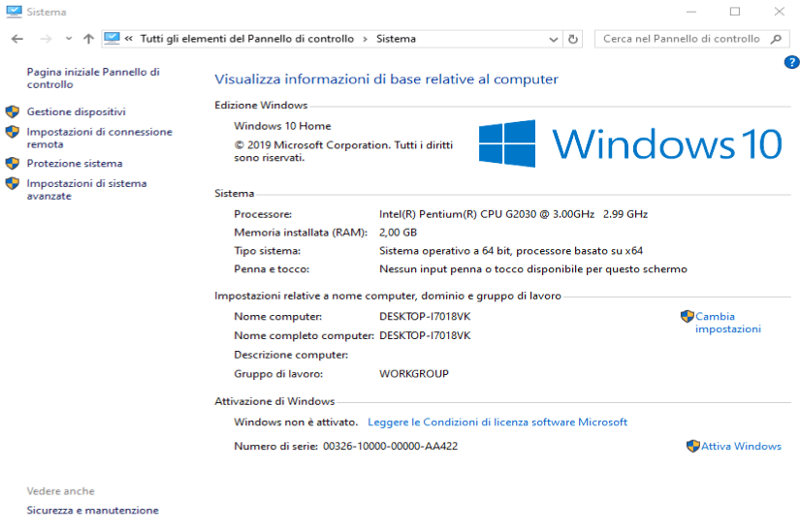Expand the address bar history dropdown
This screenshot has height=532, width=801.
pyautogui.click(x=554, y=40)
